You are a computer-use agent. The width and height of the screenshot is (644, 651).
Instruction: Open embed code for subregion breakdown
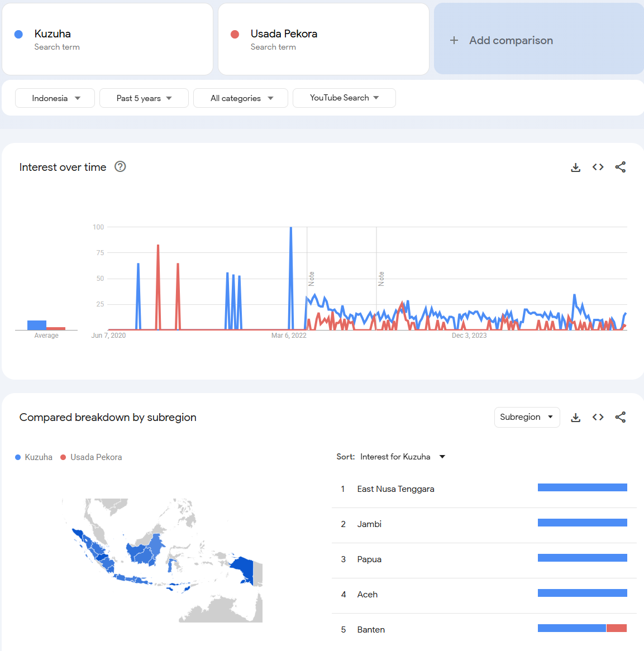598,417
